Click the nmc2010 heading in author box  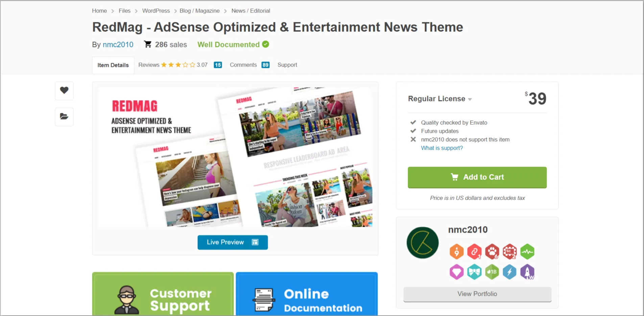coord(468,230)
